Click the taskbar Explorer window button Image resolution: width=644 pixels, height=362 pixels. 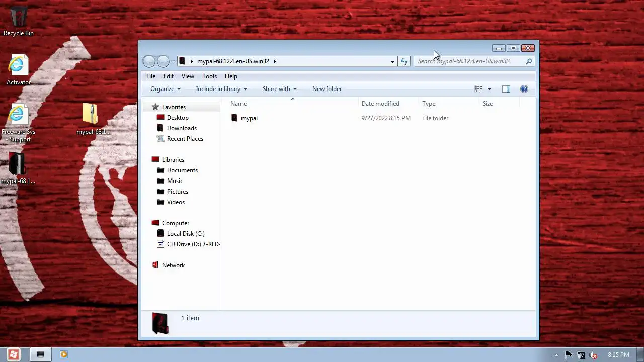(41, 354)
